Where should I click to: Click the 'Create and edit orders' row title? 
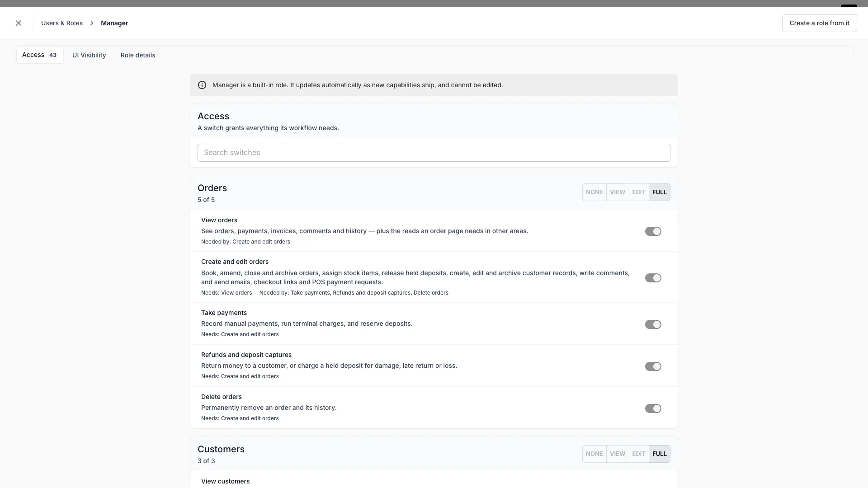point(235,262)
